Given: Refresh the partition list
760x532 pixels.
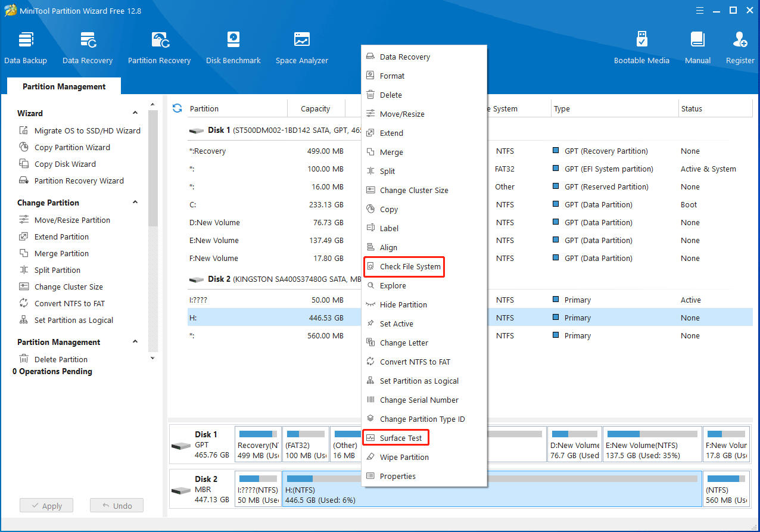Looking at the screenshot, I should click(x=177, y=108).
